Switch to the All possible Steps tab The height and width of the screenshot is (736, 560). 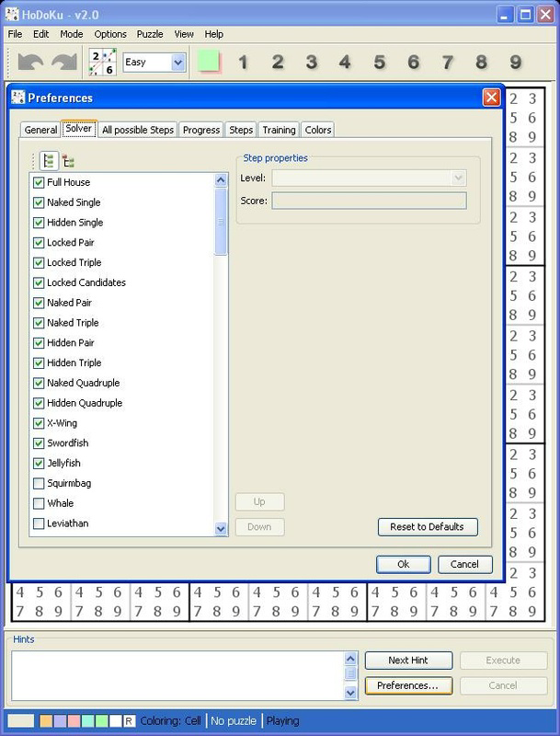click(138, 130)
